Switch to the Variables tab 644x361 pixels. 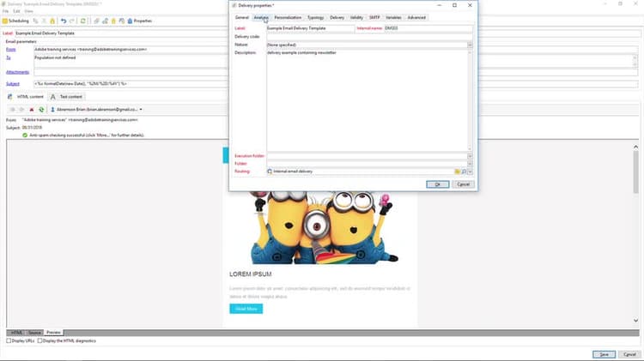(x=393, y=18)
